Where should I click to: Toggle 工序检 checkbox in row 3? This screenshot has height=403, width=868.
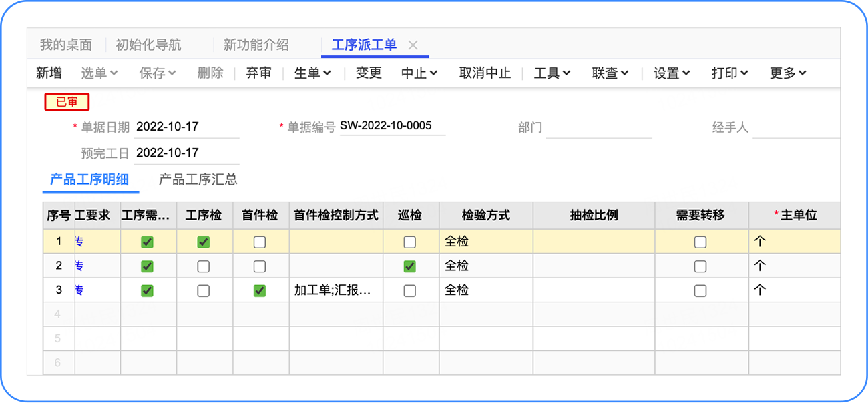[x=204, y=291]
